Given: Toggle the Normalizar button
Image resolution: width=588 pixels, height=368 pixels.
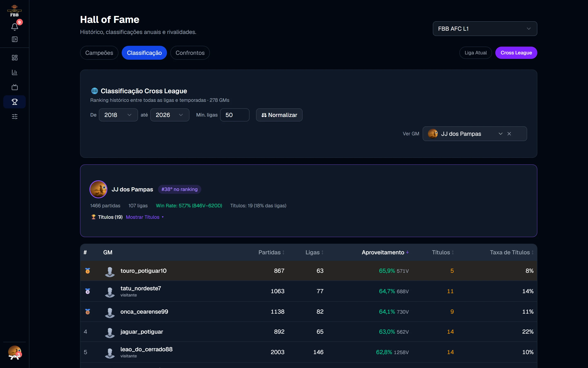Looking at the screenshot, I should coord(279,115).
